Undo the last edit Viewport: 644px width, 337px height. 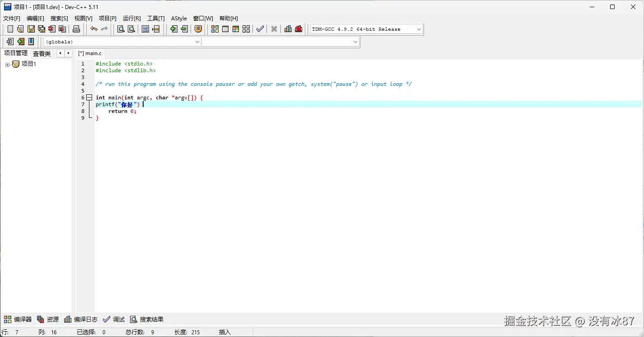(x=94, y=29)
